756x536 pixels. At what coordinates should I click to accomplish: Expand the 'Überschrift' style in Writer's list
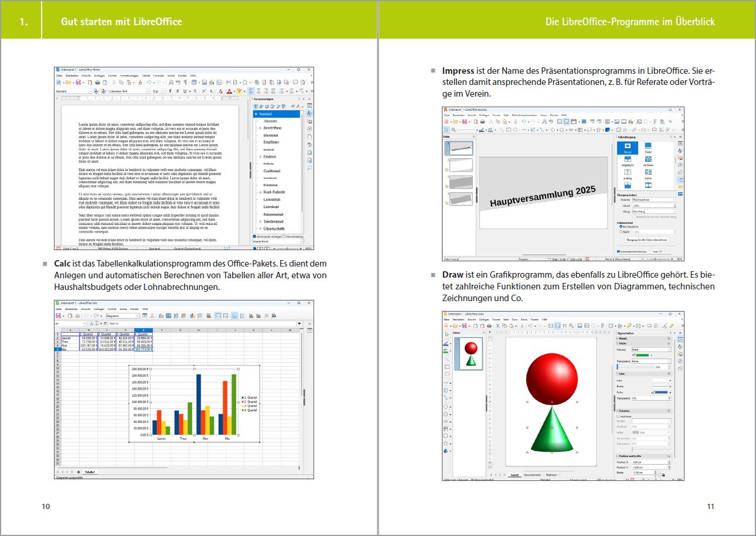pyautogui.click(x=260, y=228)
